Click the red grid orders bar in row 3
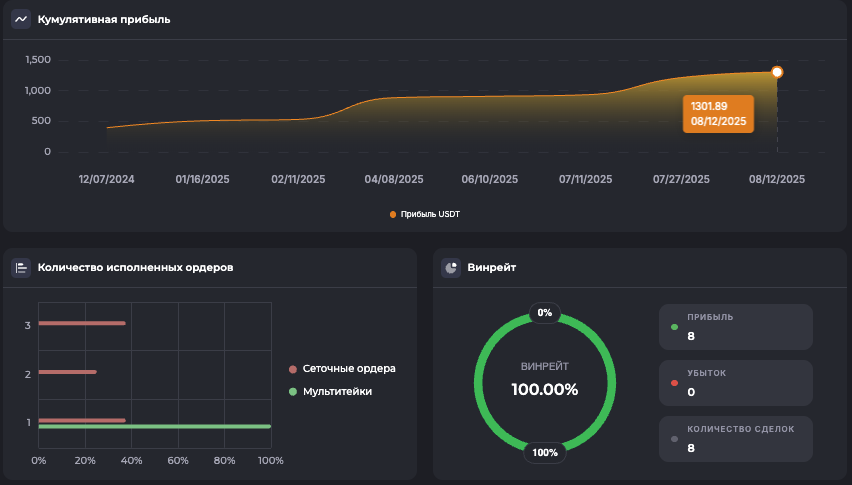 click(82, 323)
